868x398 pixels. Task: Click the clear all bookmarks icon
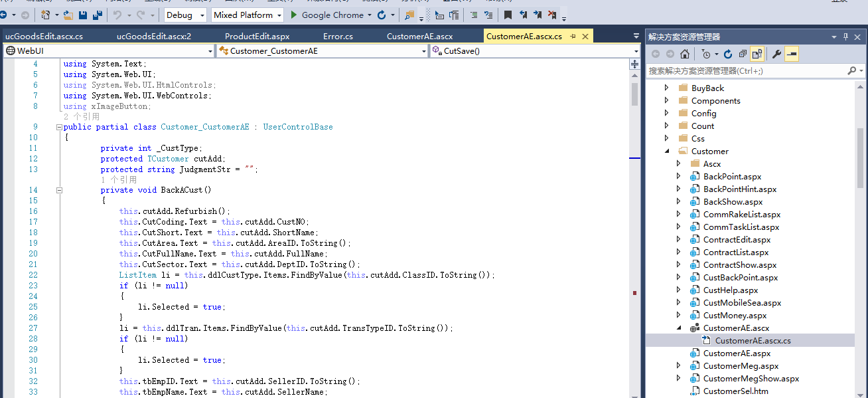coord(552,15)
